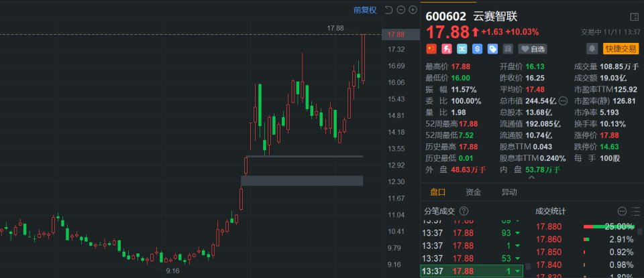The image size is (644, 278).
Task: Switch to the 异动 tab
Action: point(509,192)
